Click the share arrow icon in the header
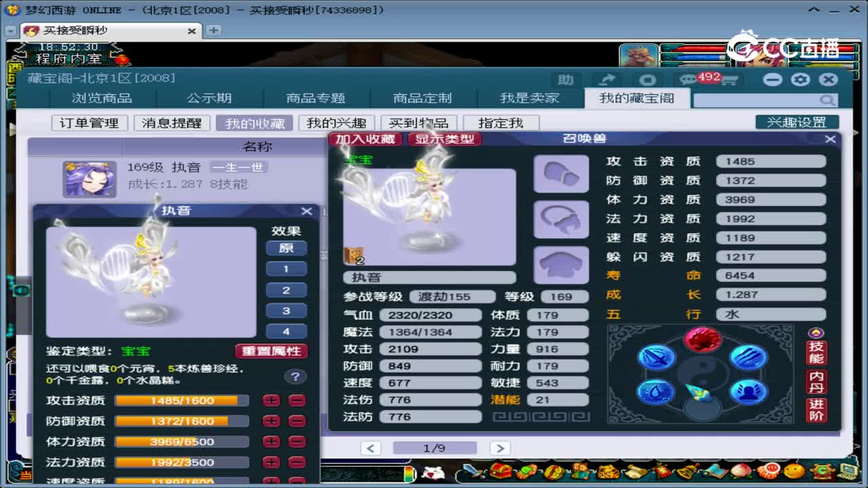 tap(607, 79)
